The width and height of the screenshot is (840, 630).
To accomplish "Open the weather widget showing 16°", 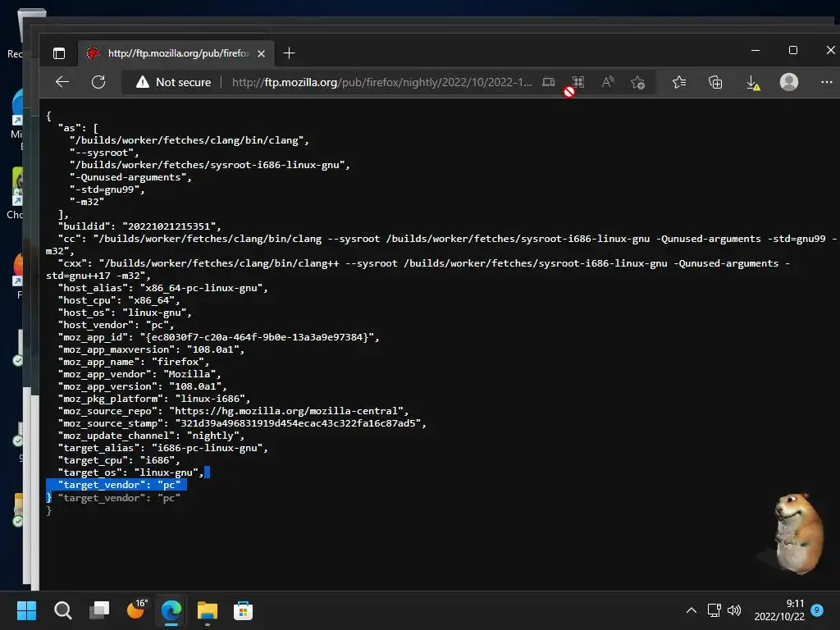I will pyautogui.click(x=136, y=609).
